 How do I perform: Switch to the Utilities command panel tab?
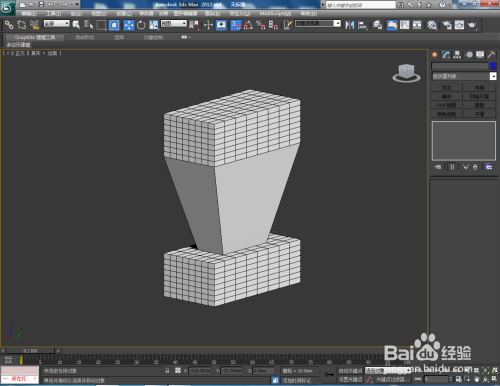point(491,55)
